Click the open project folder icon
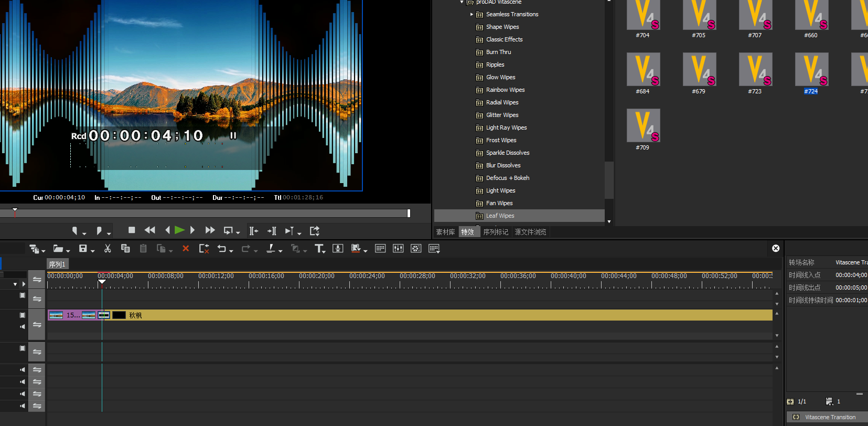 (x=58, y=249)
